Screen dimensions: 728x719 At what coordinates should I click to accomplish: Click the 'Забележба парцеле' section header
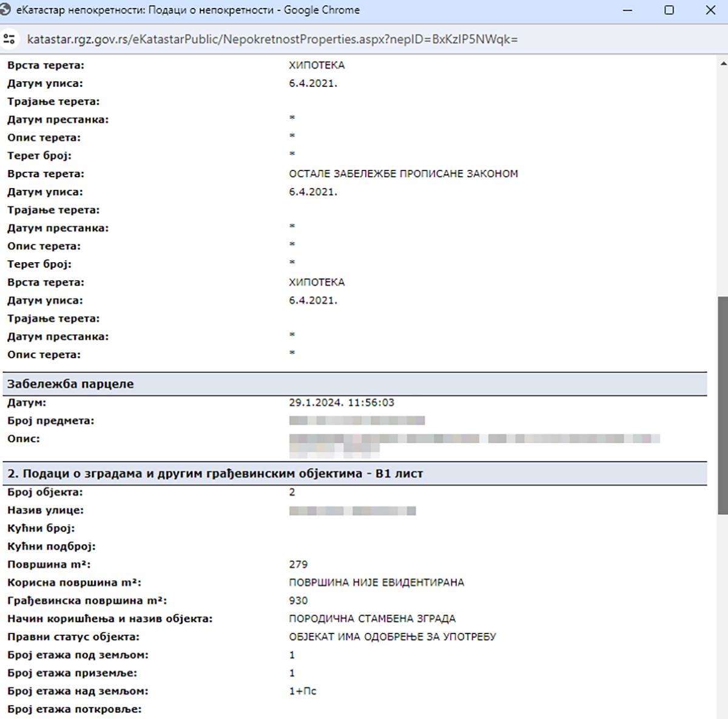point(70,384)
